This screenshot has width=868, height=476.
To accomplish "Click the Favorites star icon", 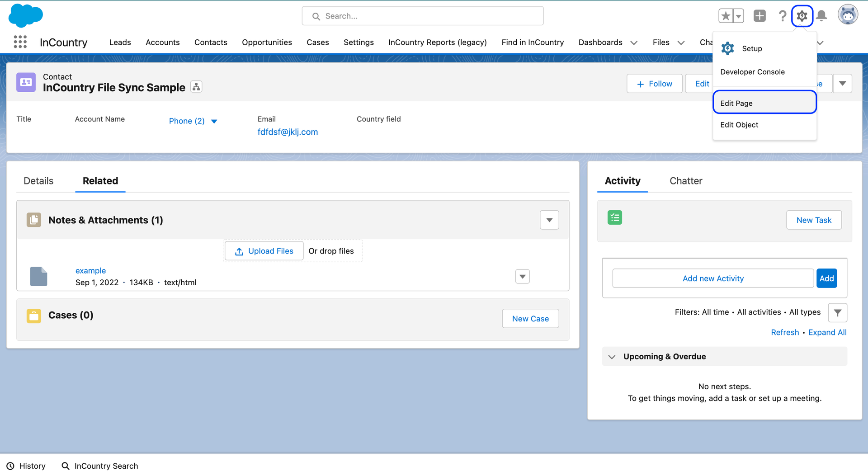I will [x=726, y=16].
